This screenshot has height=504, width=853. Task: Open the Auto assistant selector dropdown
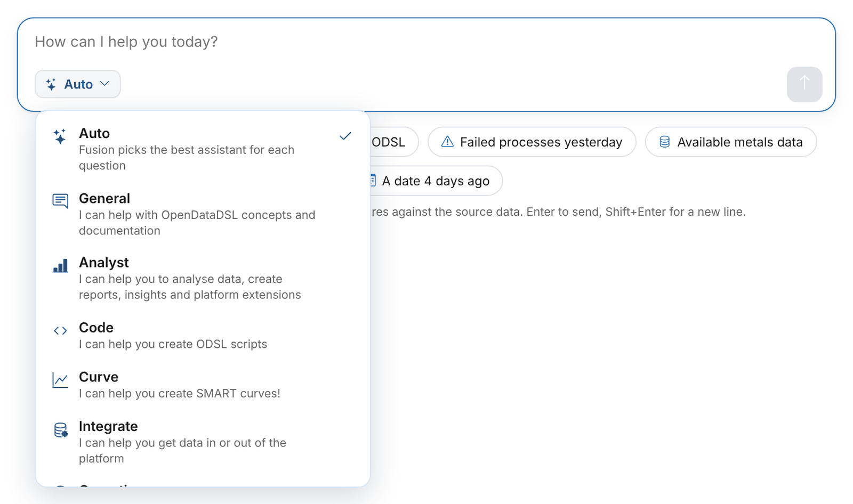[x=78, y=84]
